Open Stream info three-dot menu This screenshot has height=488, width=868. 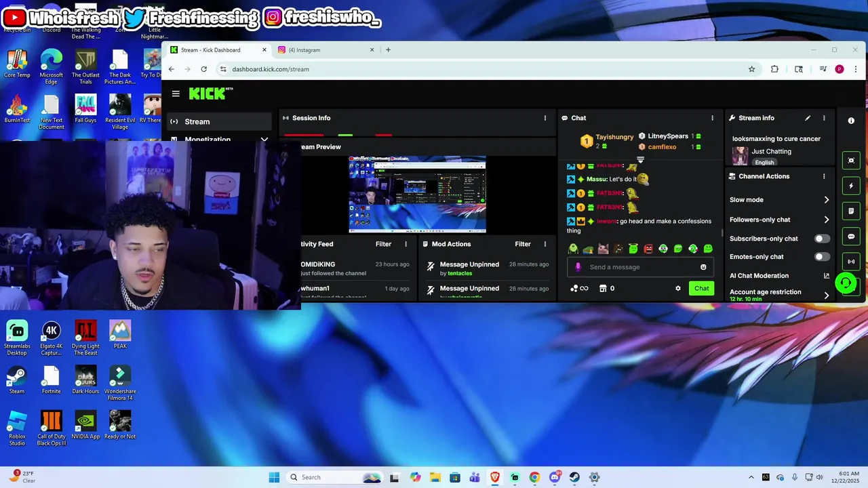824,118
